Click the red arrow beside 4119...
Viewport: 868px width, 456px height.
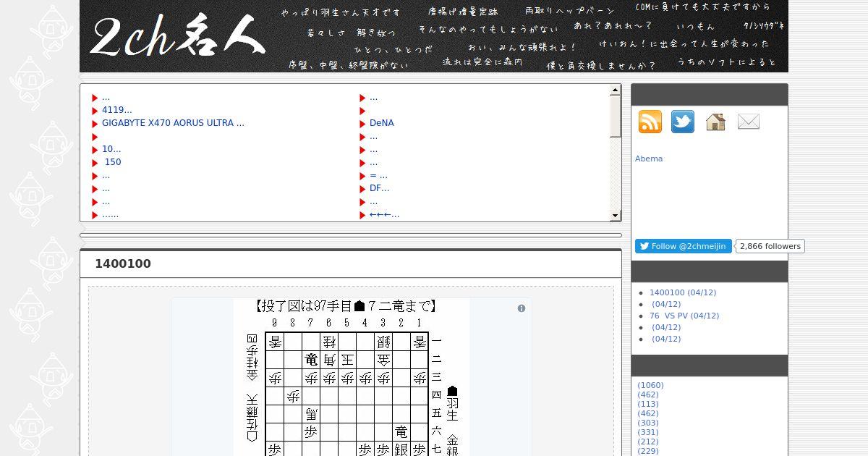95,111
